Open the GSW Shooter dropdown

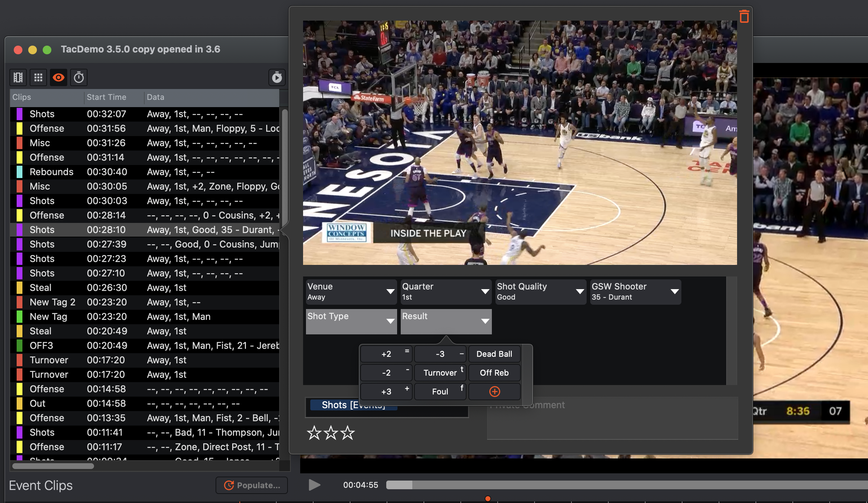(635, 292)
